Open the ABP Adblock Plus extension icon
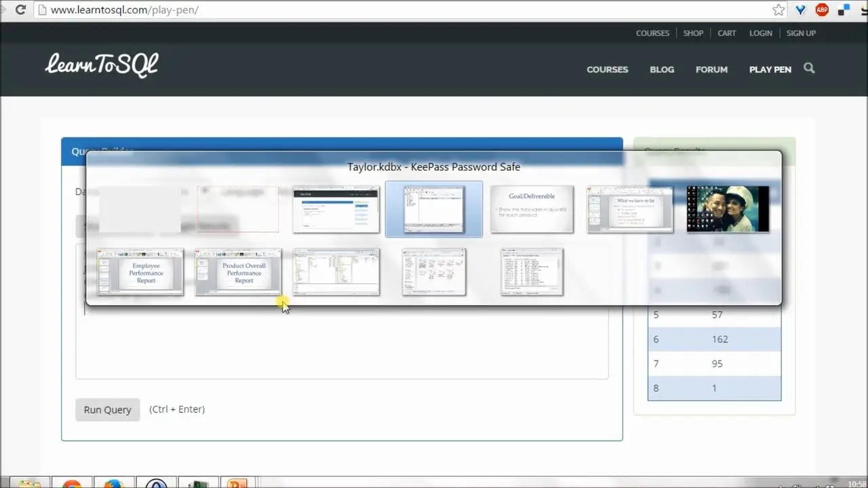 (822, 9)
